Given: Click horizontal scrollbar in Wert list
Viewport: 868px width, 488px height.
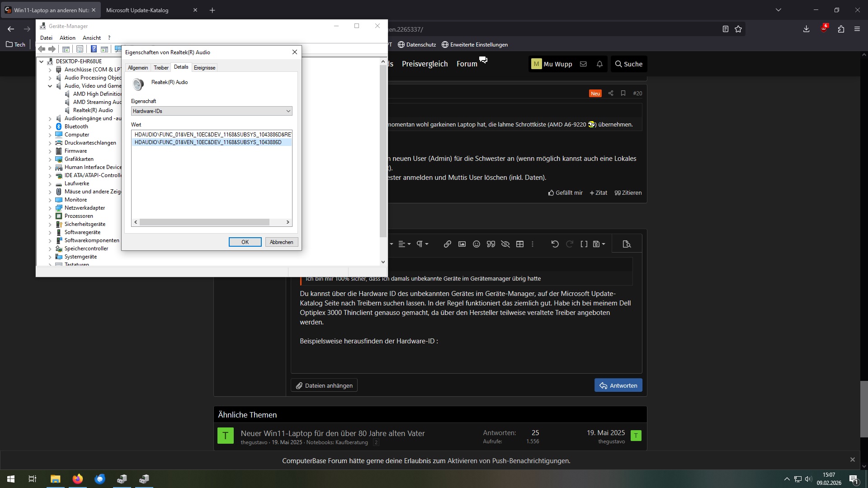Looking at the screenshot, I should pos(204,222).
